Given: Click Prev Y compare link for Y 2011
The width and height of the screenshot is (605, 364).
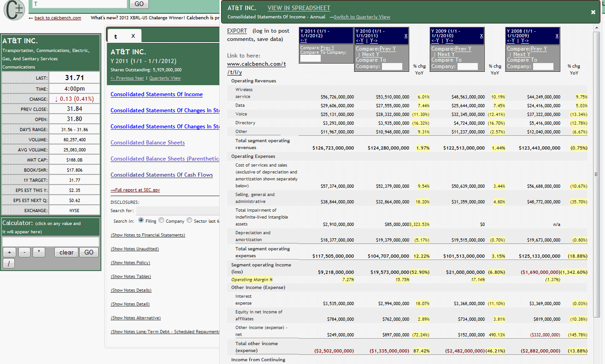Looking at the screenshot, I should coord(328,48).
